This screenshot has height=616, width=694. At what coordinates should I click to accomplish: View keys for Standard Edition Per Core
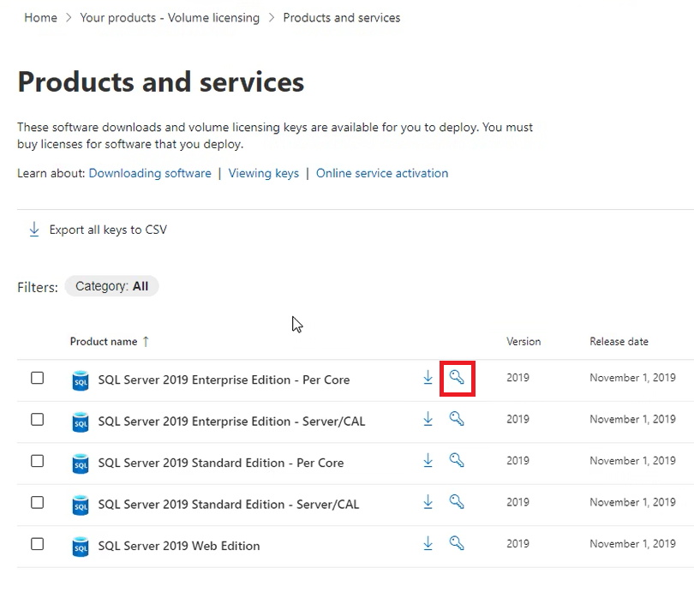[x=457, y=460]
